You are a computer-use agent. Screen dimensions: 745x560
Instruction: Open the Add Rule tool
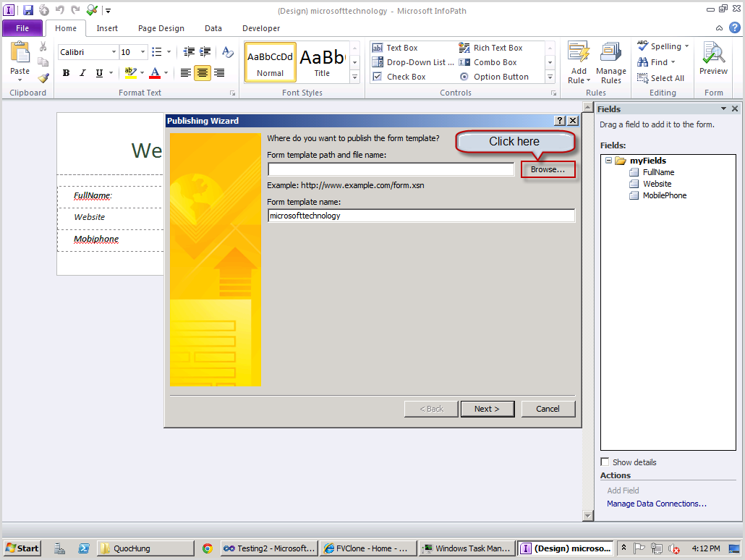(578, 61)
